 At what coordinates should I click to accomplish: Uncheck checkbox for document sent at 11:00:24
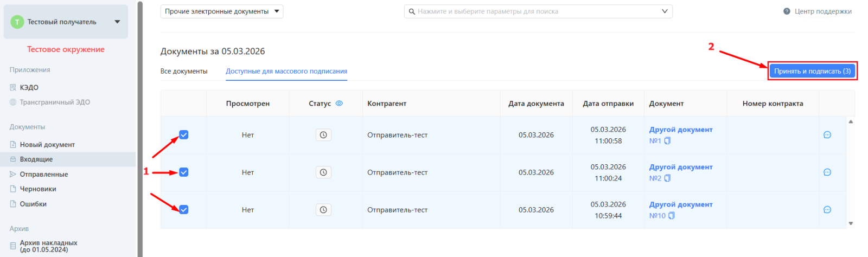pos(184,172)
